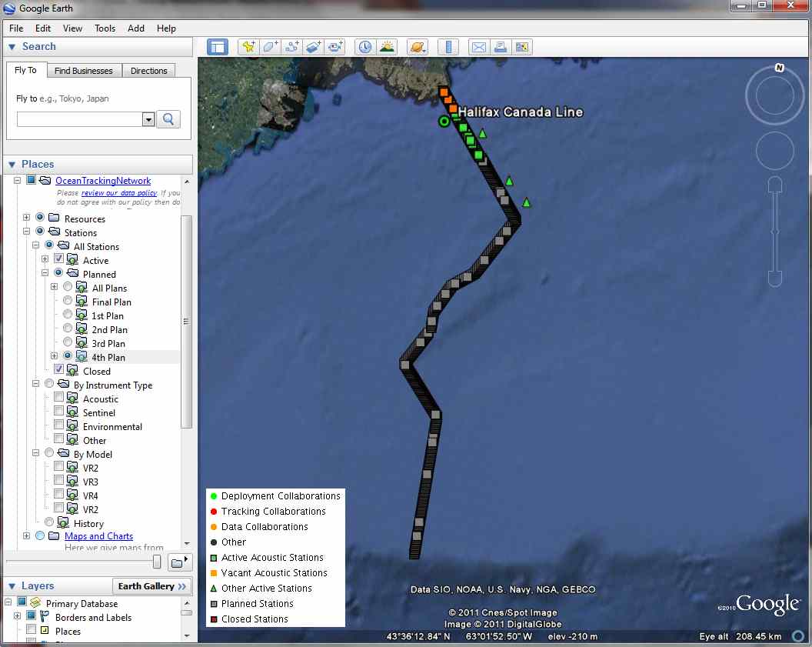Record a tour with the camera icon

(x=335, y=47)
